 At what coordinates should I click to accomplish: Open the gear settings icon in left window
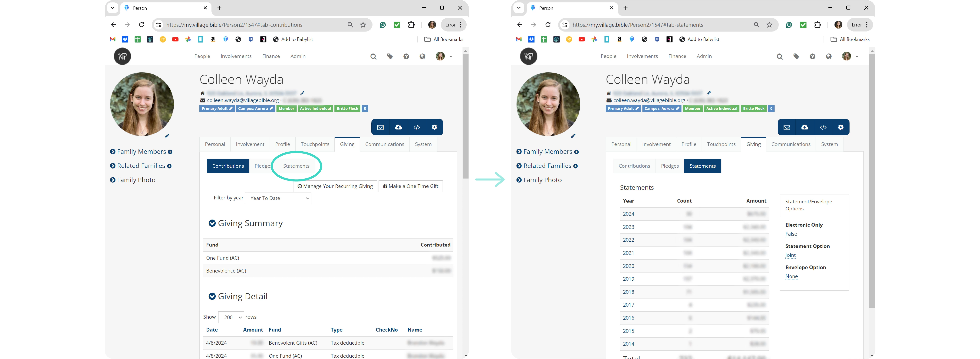pyautogui.click(x=434, y=127)
